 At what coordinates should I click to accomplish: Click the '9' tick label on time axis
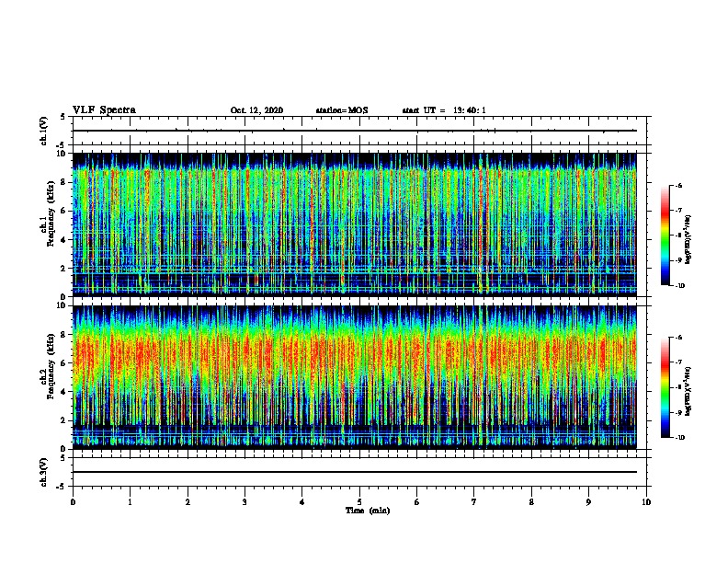click(x=588, y=502)
